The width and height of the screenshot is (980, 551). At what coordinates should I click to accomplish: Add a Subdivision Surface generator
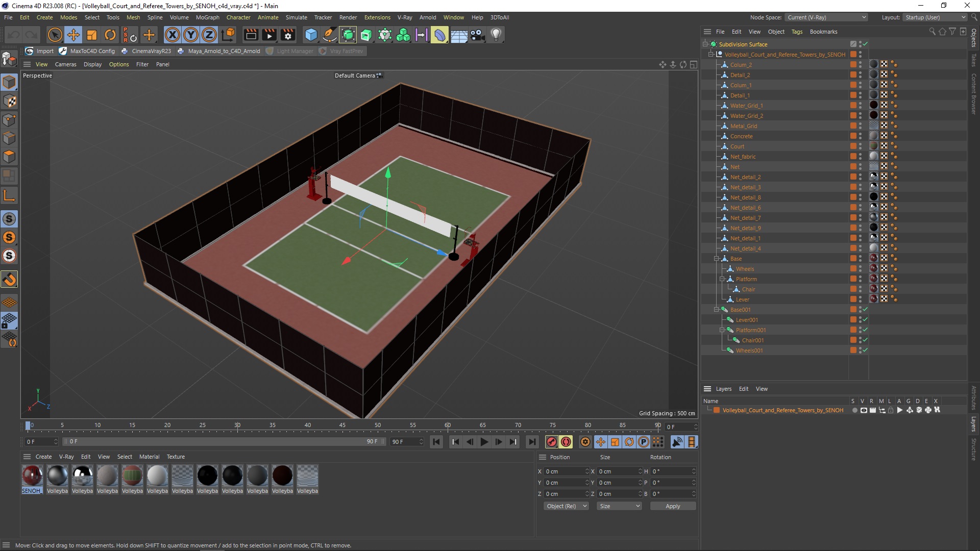click(x=348, y=35)
